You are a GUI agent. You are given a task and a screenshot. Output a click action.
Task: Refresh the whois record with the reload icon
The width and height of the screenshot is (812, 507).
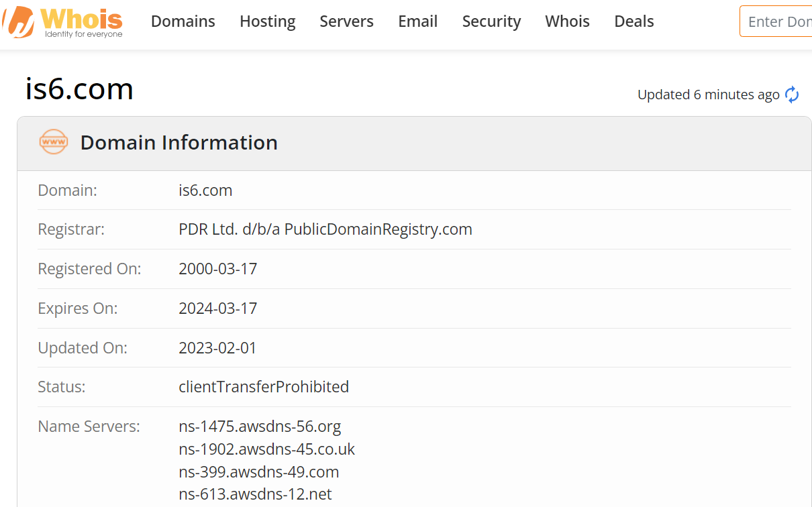(792, 95)
